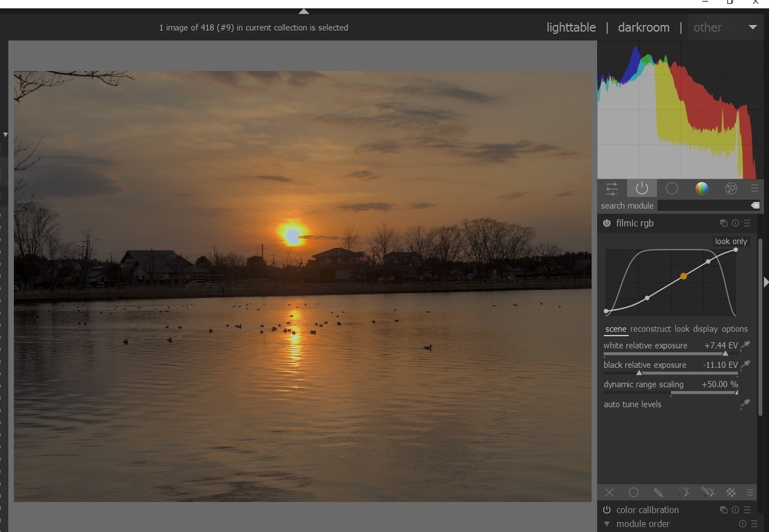This screenshot has width=769, height=532.
Task: Collapse the module order section
Action: point(607,524)
